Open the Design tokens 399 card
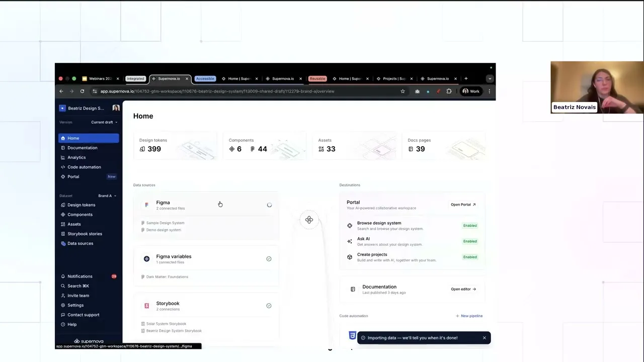 [175, 146]
